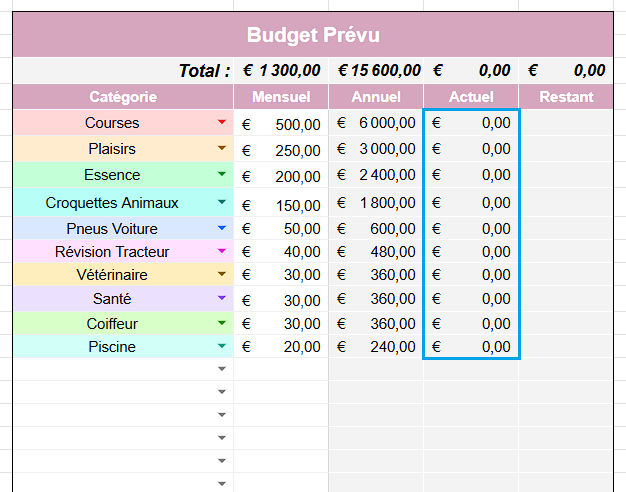Click the Catégorie column header

tap(123, 97)
